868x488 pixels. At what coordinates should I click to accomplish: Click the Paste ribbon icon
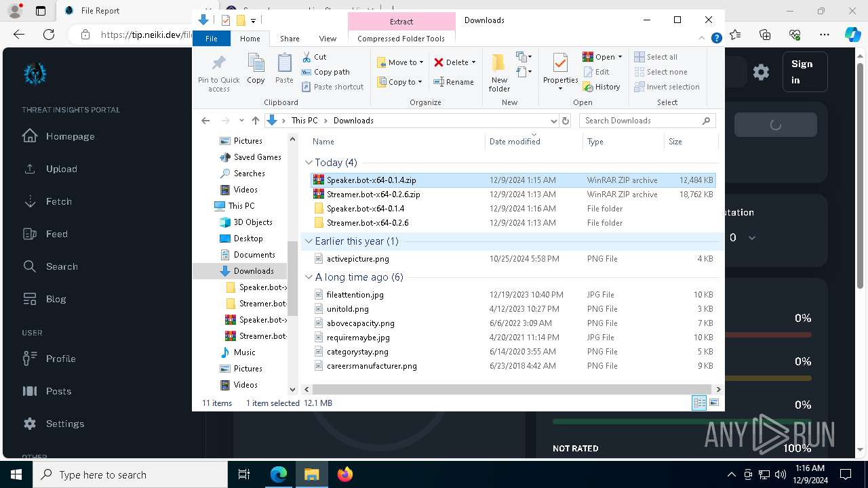click(284, 69)
